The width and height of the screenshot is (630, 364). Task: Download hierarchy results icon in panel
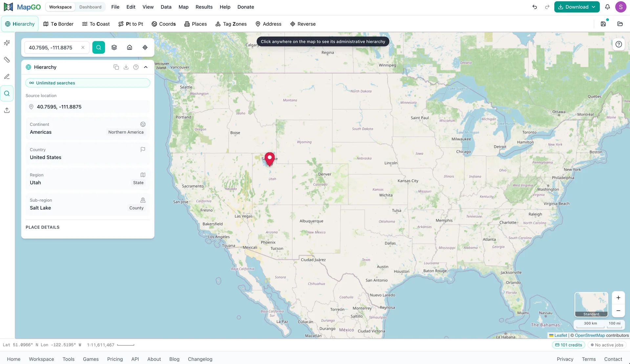click(x=126, y=67)
